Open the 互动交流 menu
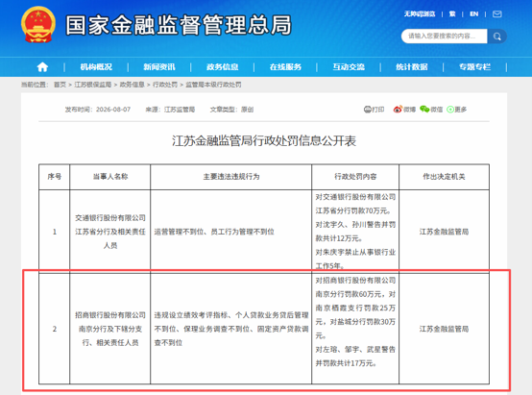532x395 pixels. (349, 67)
